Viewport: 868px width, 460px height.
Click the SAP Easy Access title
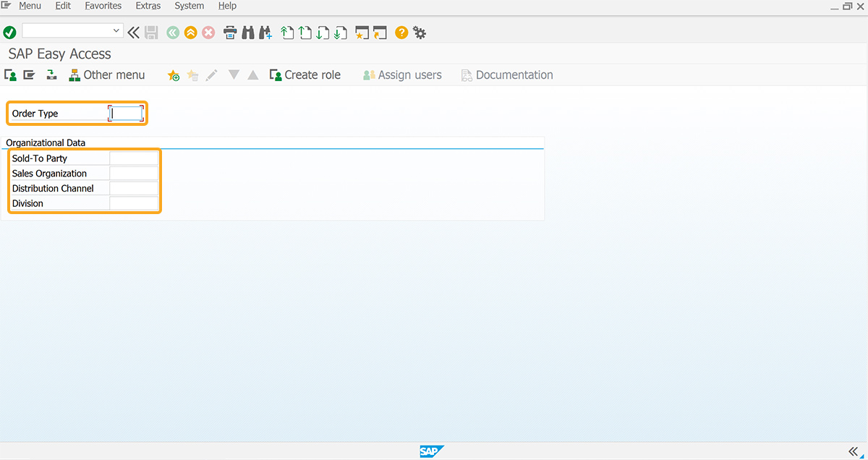tap(60, 54)
